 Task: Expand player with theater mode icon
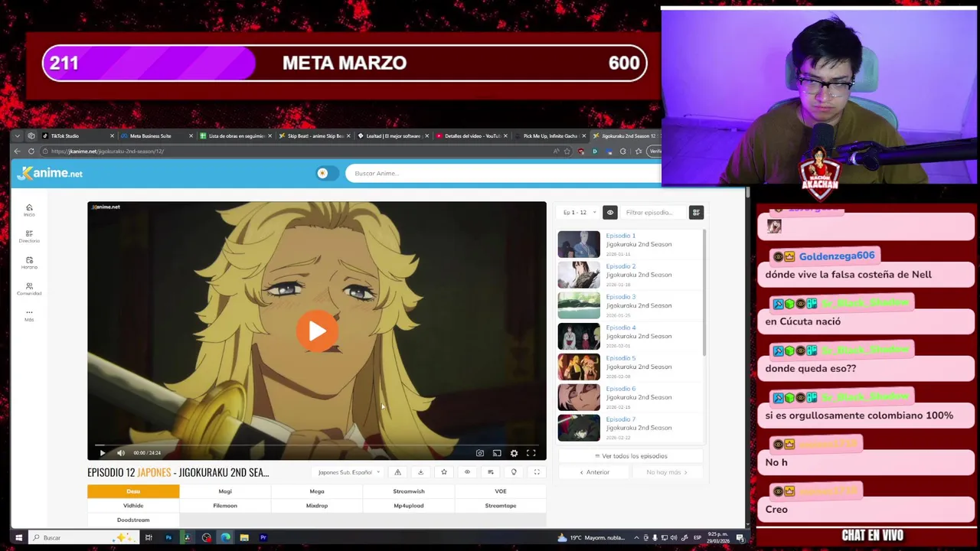(x=537, y=472)
